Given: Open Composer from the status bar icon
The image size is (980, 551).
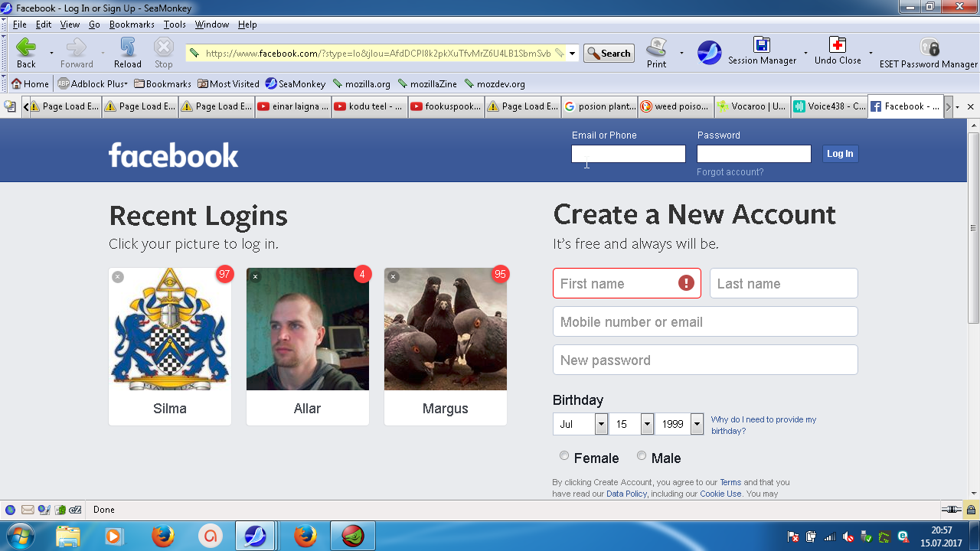Looking at the screenshot, I should coord(44,510).
